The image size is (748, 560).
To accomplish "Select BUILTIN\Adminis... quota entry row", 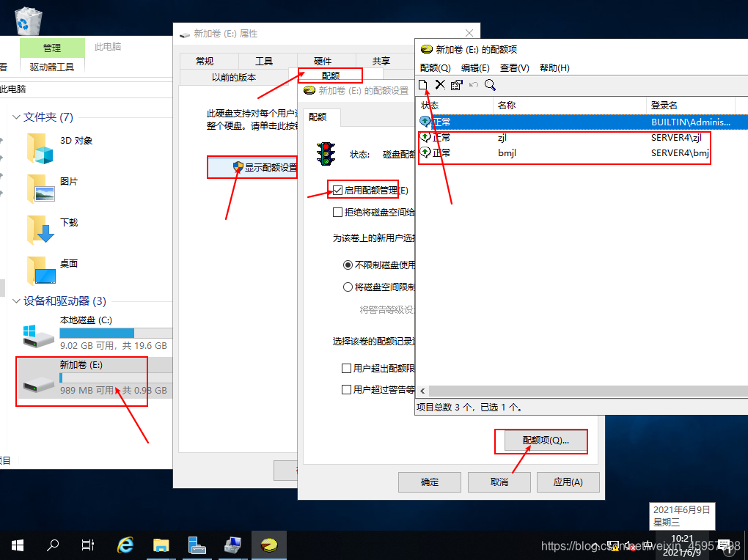I will [582, 122].
